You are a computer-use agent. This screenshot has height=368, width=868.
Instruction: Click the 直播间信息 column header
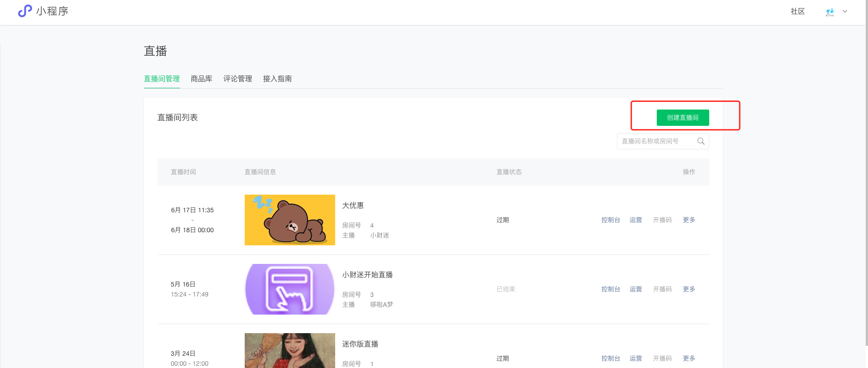coord(260,172)
